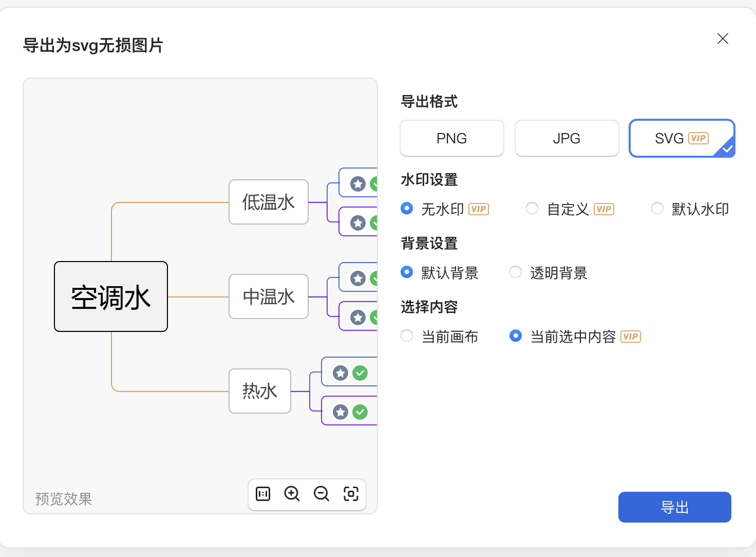Click the dialog title 导出为svg无损图片

pos(93,46)
